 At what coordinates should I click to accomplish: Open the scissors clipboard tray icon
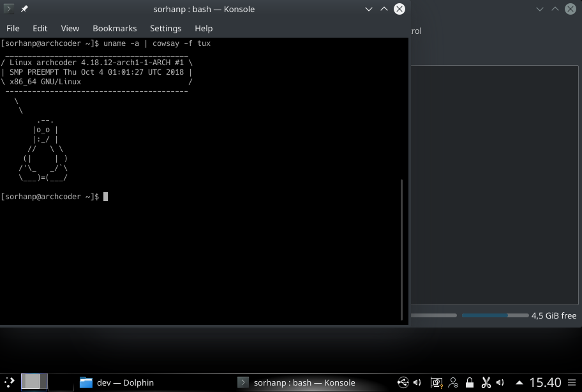[486, 382]
